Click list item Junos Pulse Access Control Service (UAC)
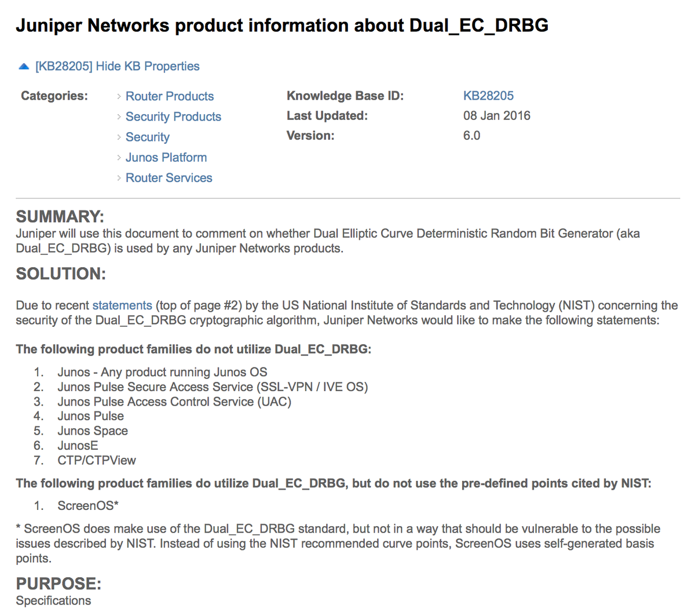This screenshot has height=616, width=695. coord(174,402)
